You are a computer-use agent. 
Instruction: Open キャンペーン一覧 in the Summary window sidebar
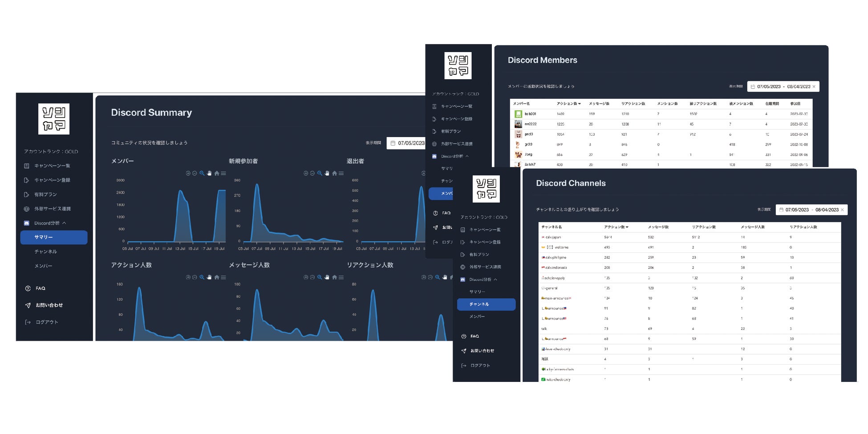pos(52,166)
